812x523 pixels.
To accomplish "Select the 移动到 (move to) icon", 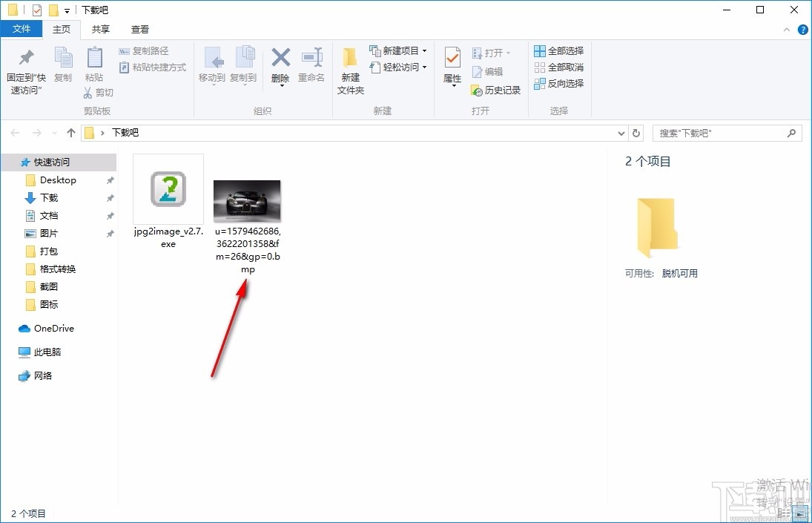I will point(213,66).
